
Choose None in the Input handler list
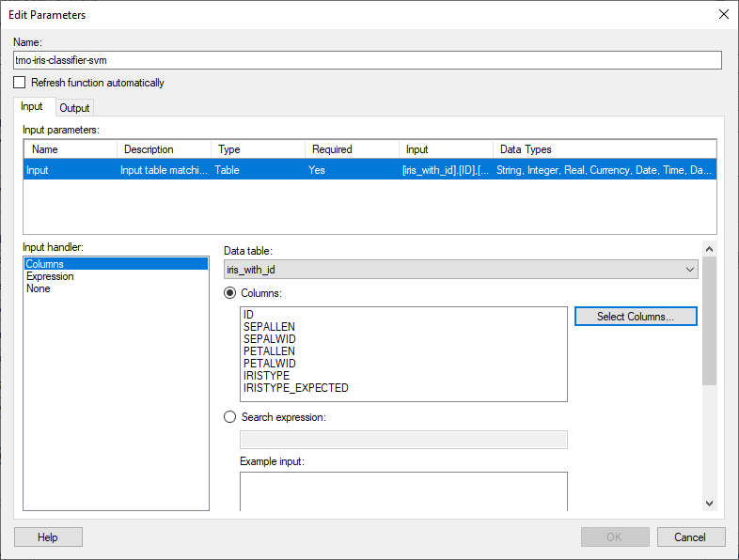pos(39,288)
